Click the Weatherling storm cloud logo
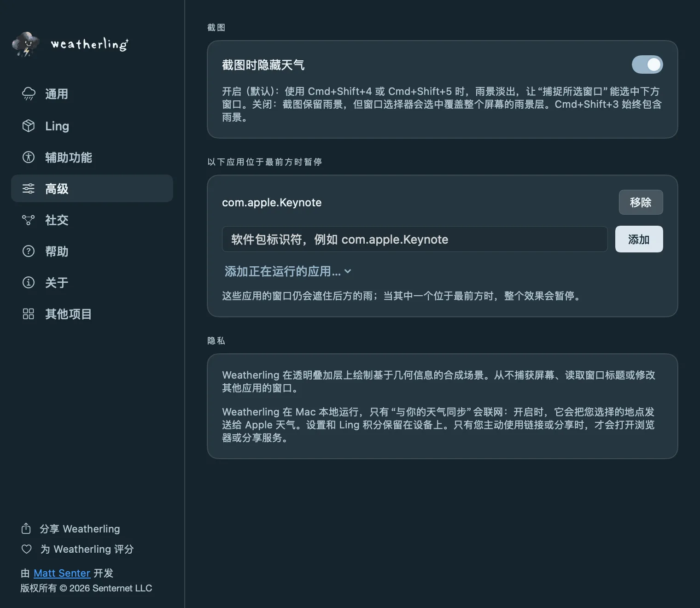The width and height of the screenshot is (700, 608). coord(26,44)
